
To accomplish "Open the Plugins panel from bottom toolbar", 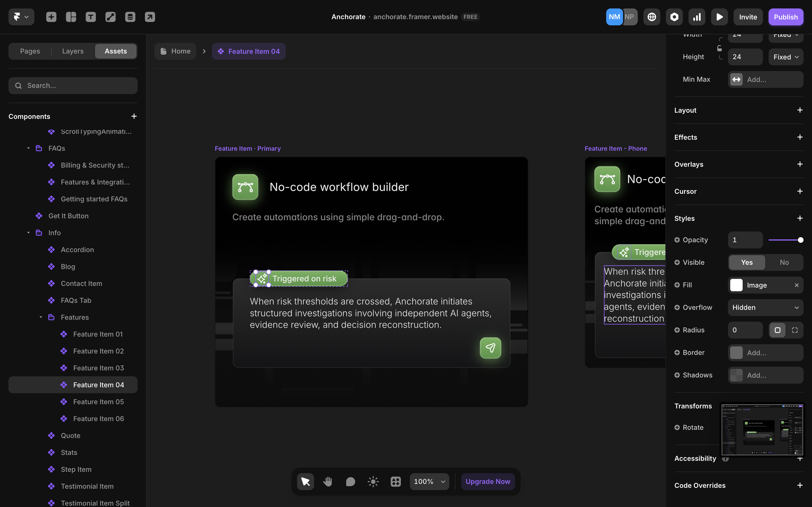I will 395,481.
